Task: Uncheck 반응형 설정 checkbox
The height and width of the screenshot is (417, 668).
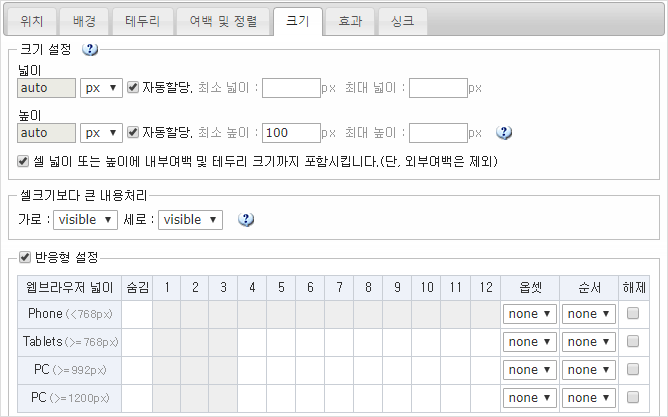Action: tap(26, 257)
